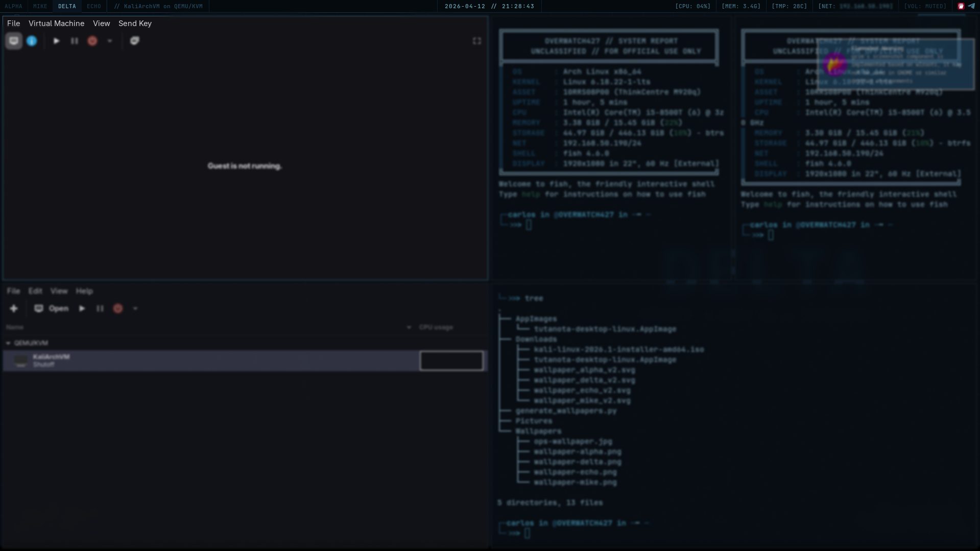Suspend KaliArchVM with the manager pause control
Viewport: 980px width, 551px height.
point(100,308)
